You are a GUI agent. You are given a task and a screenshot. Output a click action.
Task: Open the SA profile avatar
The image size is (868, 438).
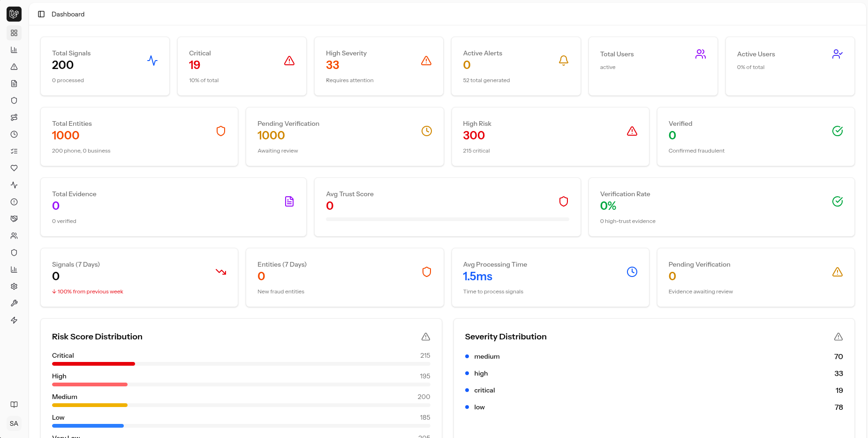pos(14,423)
